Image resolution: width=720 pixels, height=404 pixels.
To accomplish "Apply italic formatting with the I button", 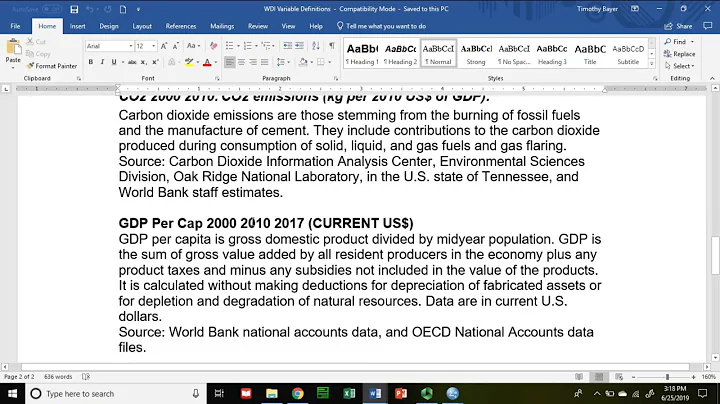I will 102,62.
